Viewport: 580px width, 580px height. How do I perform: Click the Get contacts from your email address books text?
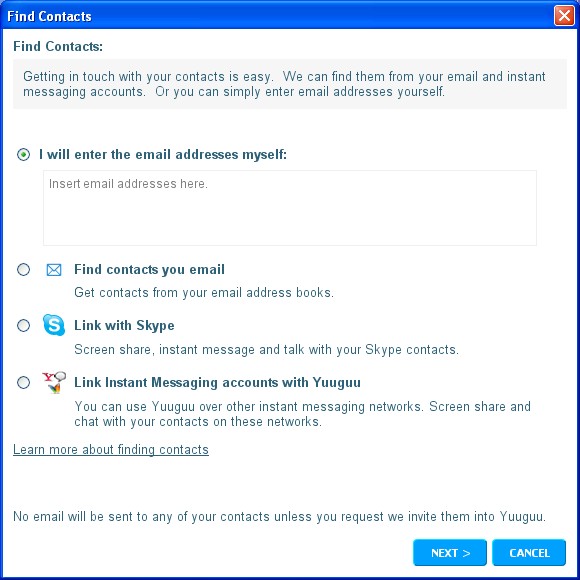tap(204, 293)
